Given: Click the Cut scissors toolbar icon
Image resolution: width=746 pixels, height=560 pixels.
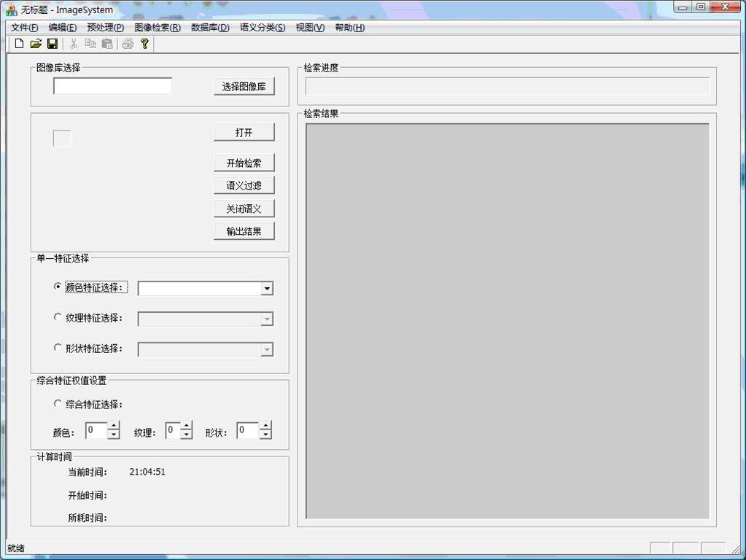Looking at the screenshot, I should [x=74, y=44].
